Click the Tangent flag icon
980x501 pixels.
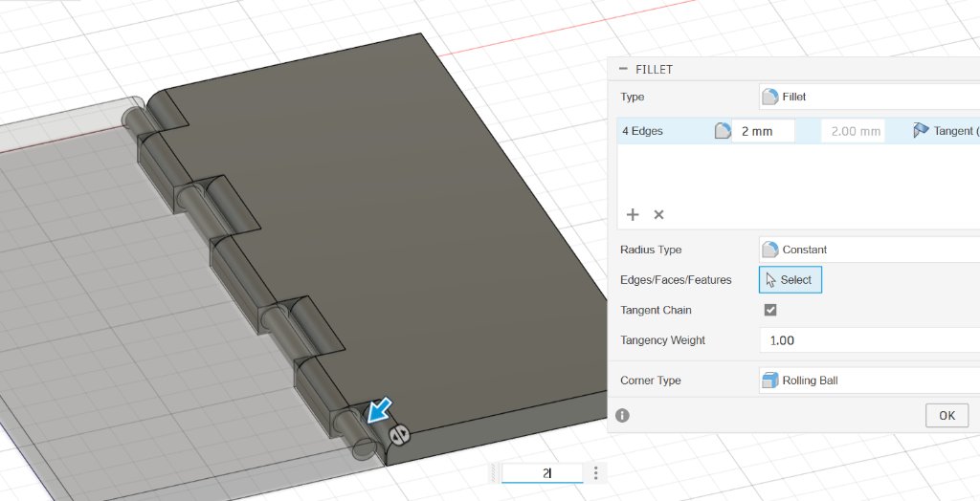pyautogui.click(x=921, y=131)
